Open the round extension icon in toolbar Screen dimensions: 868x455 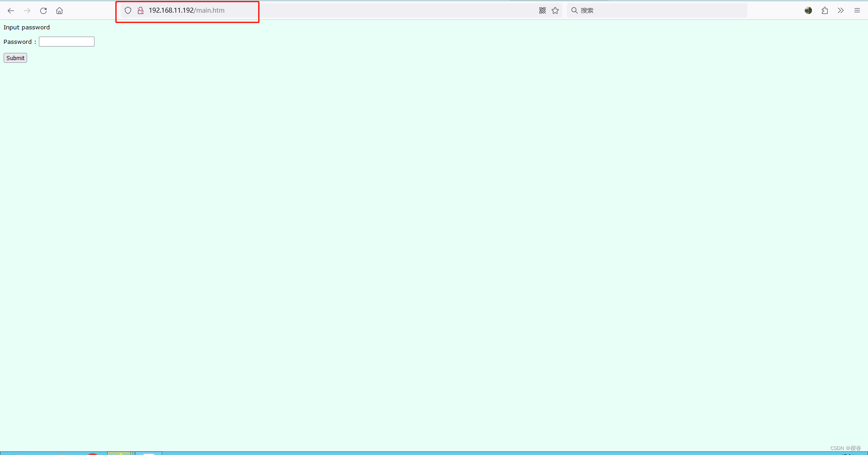point(808,10)
